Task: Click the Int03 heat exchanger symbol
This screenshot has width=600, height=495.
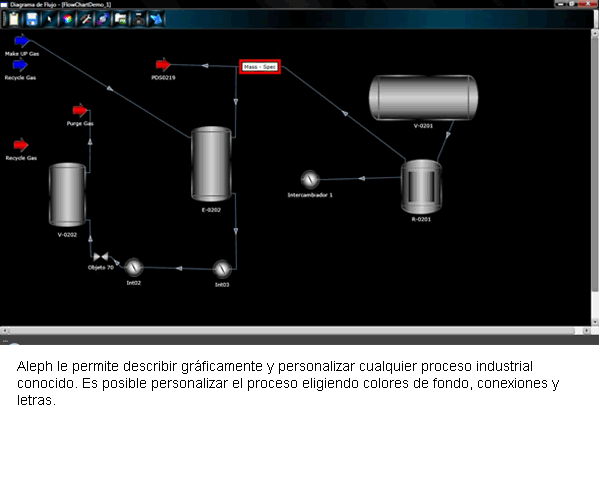Action: point(222,268)
